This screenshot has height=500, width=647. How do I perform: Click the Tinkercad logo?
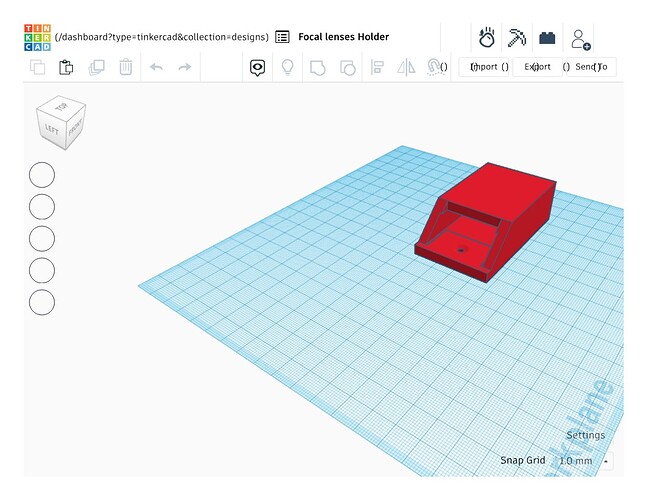coord(37,37)
